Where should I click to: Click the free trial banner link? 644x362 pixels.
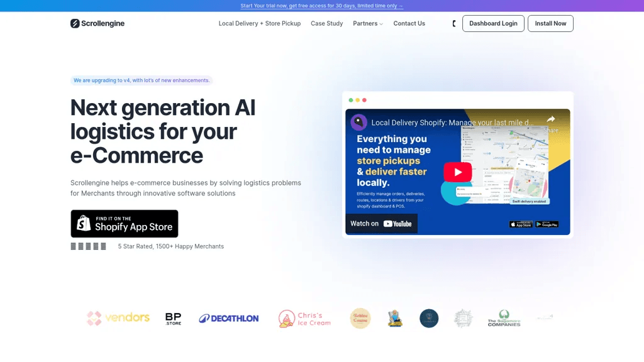pyautogui.click(x=321, y=6)
